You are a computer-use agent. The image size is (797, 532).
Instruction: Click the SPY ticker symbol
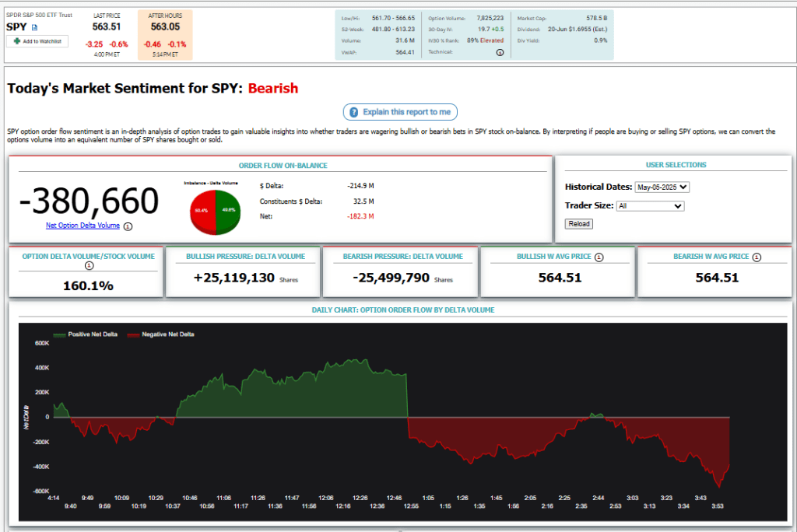coord(16,27)
